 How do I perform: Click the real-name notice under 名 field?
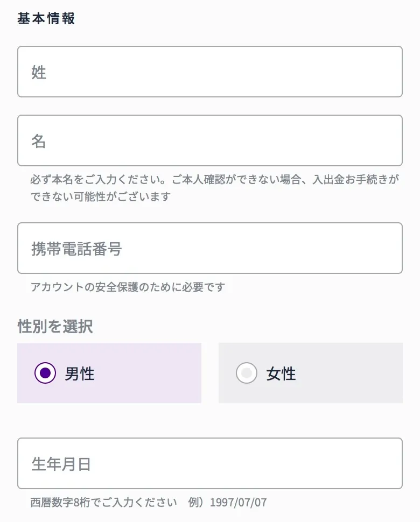tap(214, 188)
